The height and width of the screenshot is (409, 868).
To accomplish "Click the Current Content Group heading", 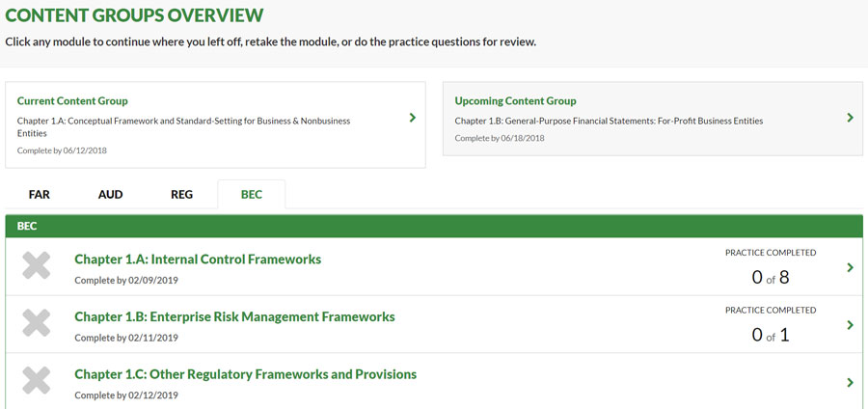I will pyautogui.click(x=72, y=100).
